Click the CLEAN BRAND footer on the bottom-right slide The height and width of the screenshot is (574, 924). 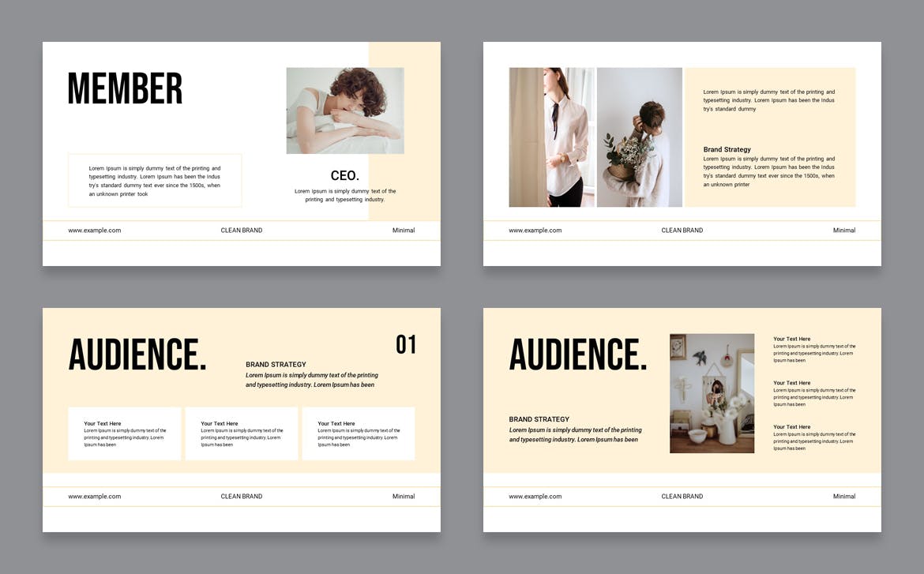[682, 497]
